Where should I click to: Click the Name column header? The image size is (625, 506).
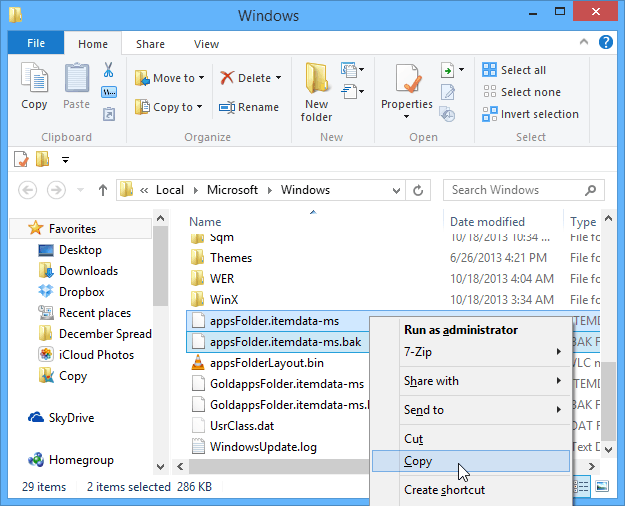tap(205, 222)
